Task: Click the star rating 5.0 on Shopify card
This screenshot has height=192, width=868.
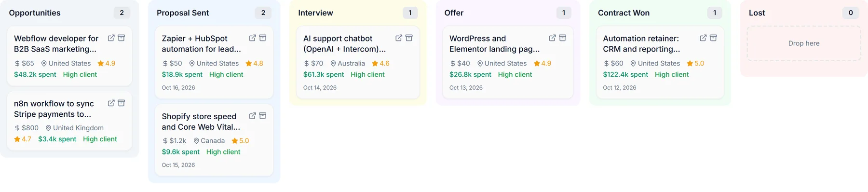Action: tap(241, 141)
